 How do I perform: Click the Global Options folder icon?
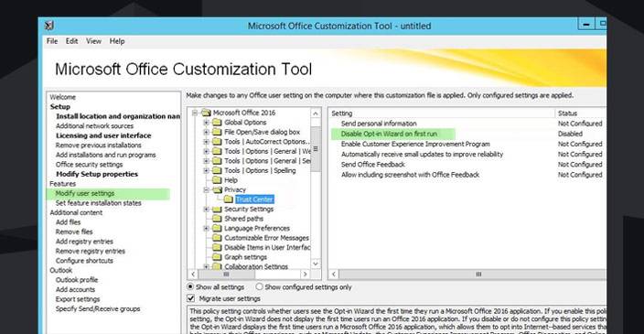pyautogui.click(x=218, y=123)
